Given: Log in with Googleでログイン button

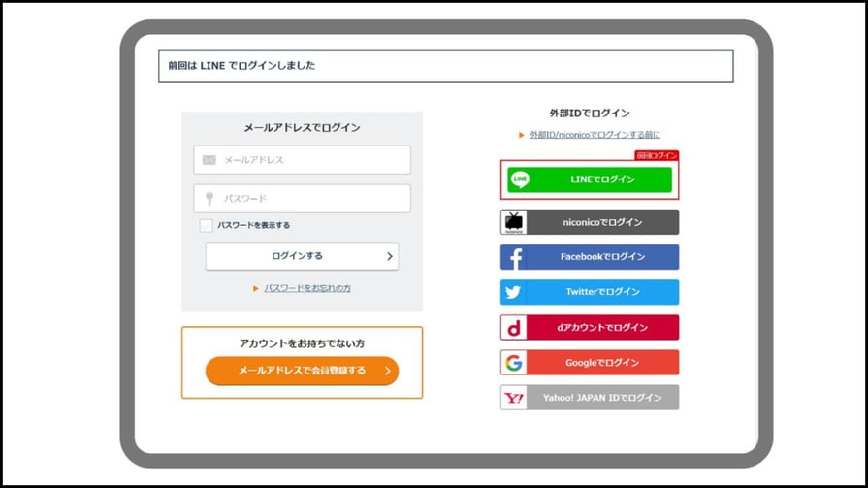Looking at the screenshot, I should pyautogui.click(x=590, y=362).
